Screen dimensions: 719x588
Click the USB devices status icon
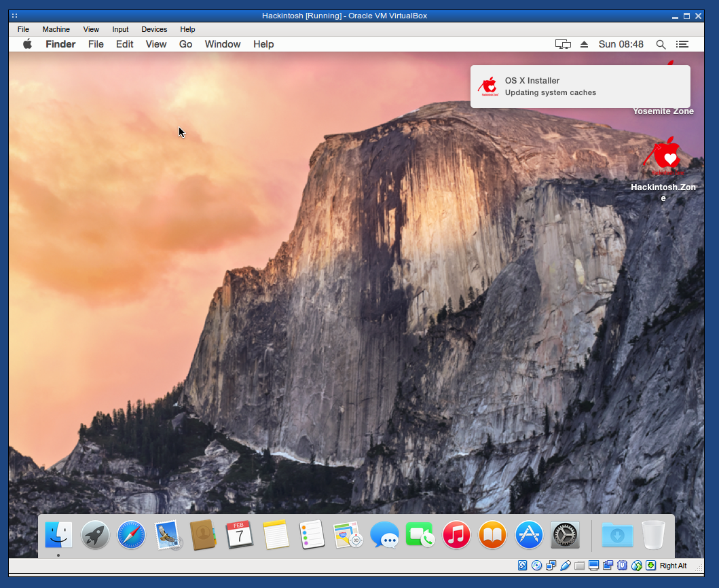(x=566, y=566)
